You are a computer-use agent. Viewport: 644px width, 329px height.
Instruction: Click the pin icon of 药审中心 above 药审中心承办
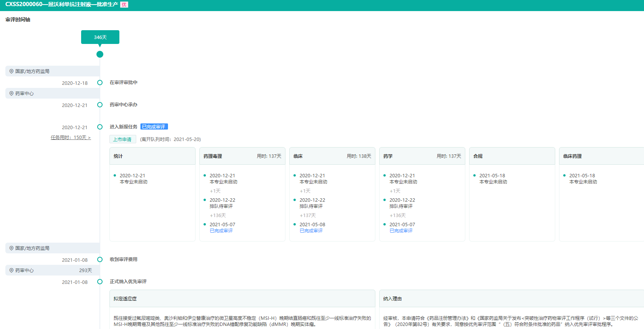click(11, 93)
